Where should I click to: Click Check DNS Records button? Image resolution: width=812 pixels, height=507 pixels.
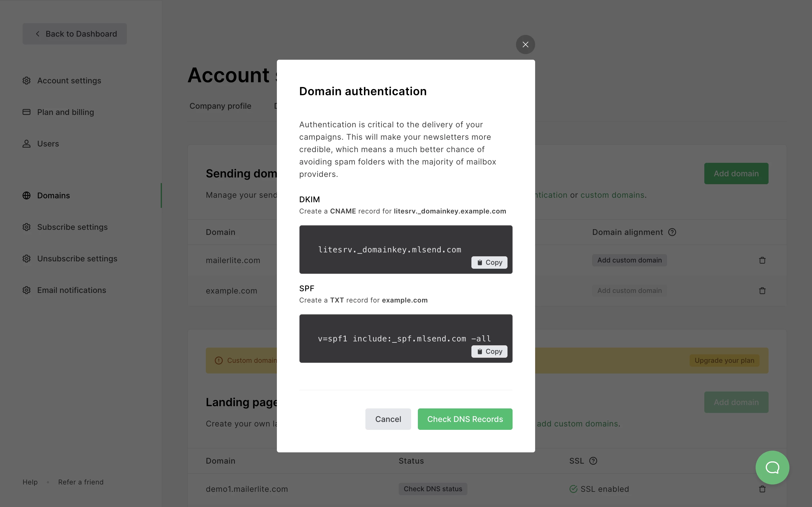[x=465, y=419]
